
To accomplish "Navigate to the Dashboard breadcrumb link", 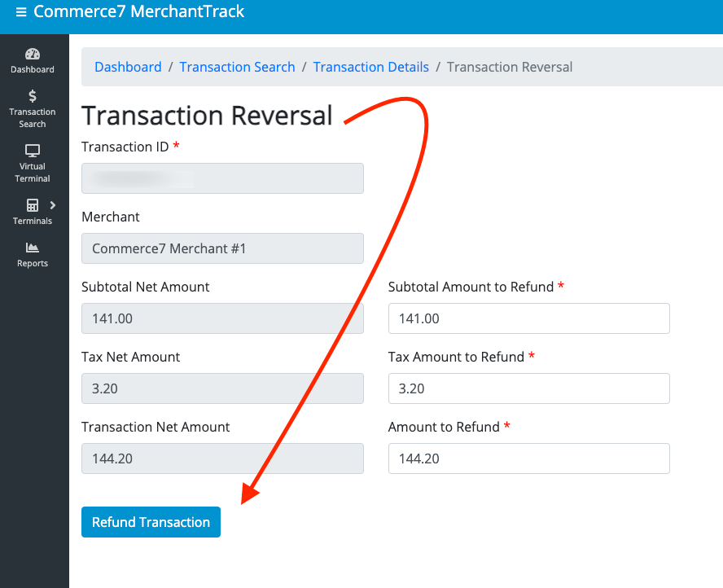I will pyautogui.click(x=128, y=67).
